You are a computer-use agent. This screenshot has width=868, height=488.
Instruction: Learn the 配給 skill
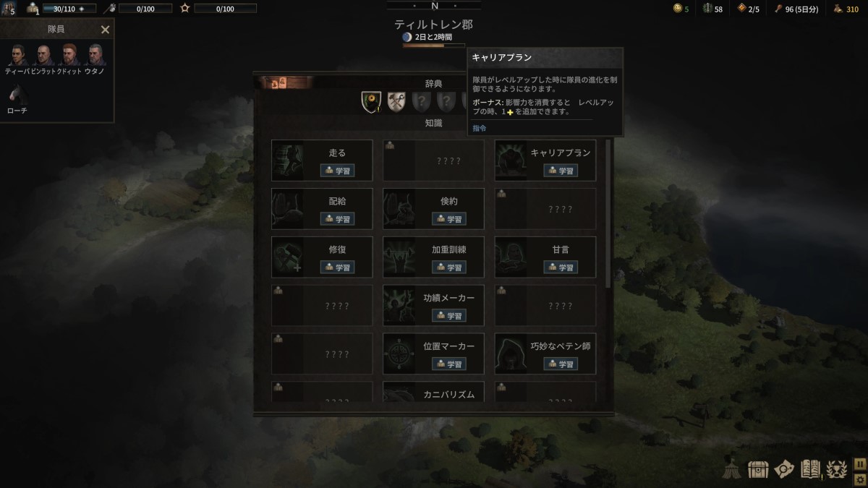click(337, 219)
